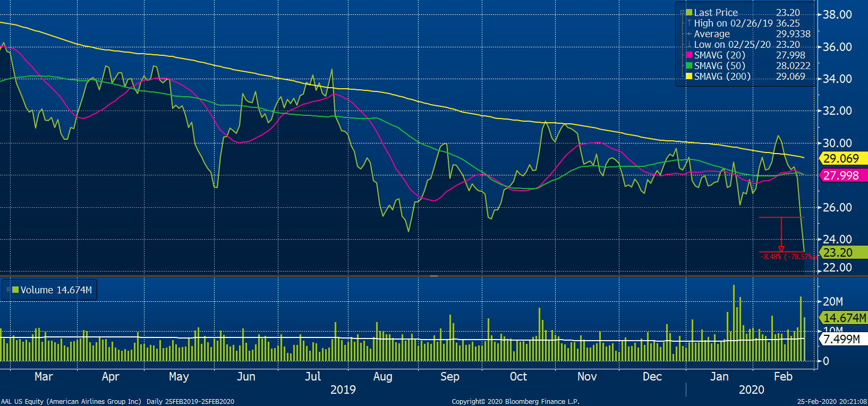Click the 2019 year label
This screenshot has width=868, height=406.
tap(343, 390)
